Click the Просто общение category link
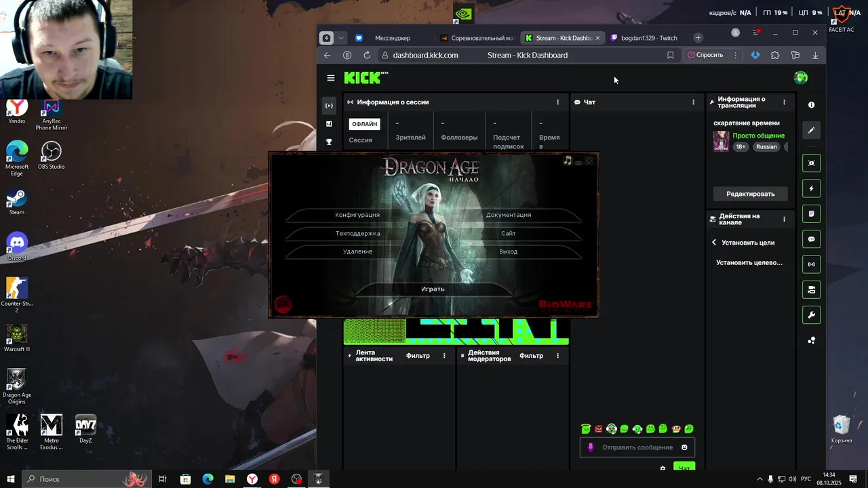Image resolution: width=868 pixels, height=488 pixels. [x=759, y=136]
